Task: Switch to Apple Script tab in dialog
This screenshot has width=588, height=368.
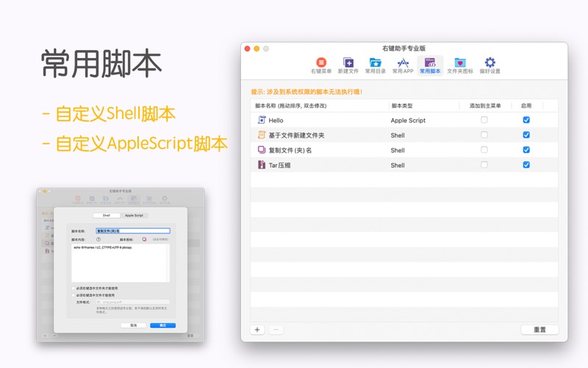Action: (134, 216)
